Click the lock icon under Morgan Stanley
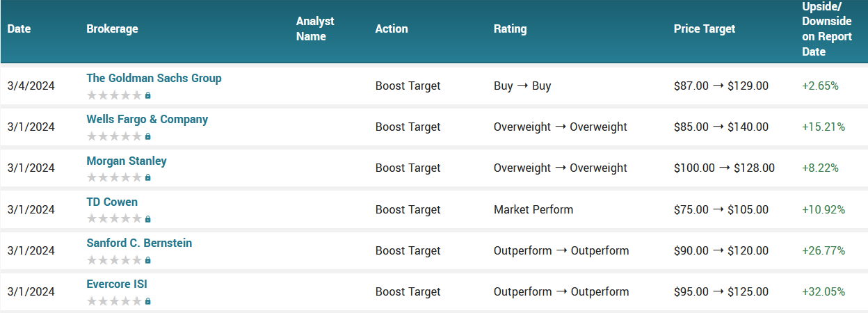 147,177
